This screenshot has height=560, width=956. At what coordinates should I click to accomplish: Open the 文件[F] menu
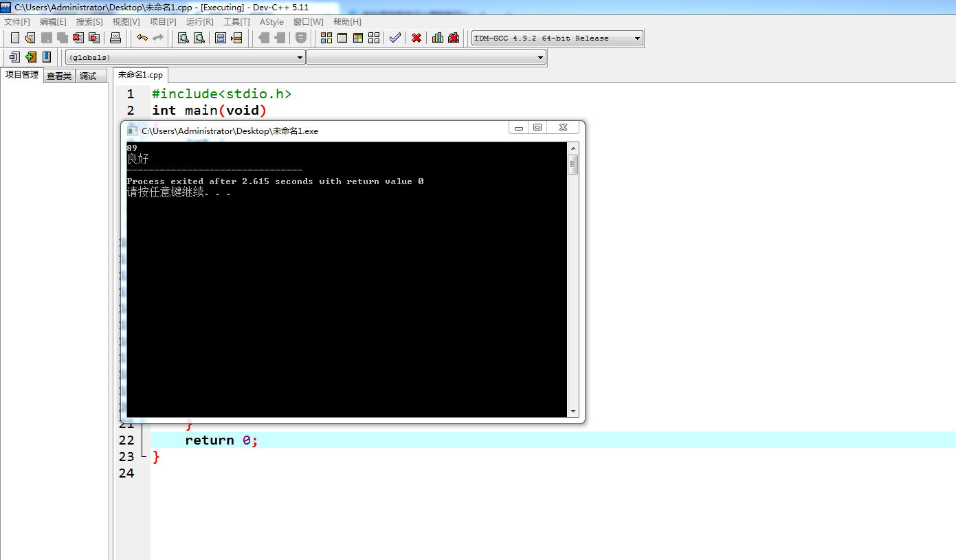[17, 22]
